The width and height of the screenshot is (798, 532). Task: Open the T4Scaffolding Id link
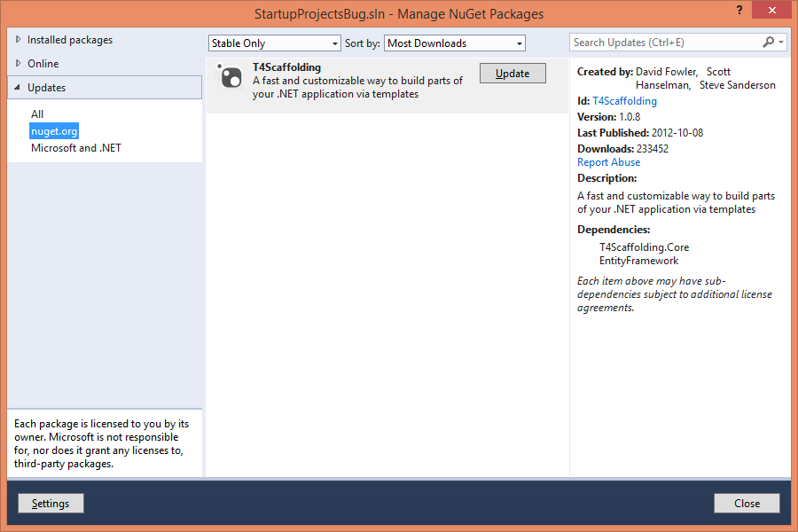(x=624, y=101)
